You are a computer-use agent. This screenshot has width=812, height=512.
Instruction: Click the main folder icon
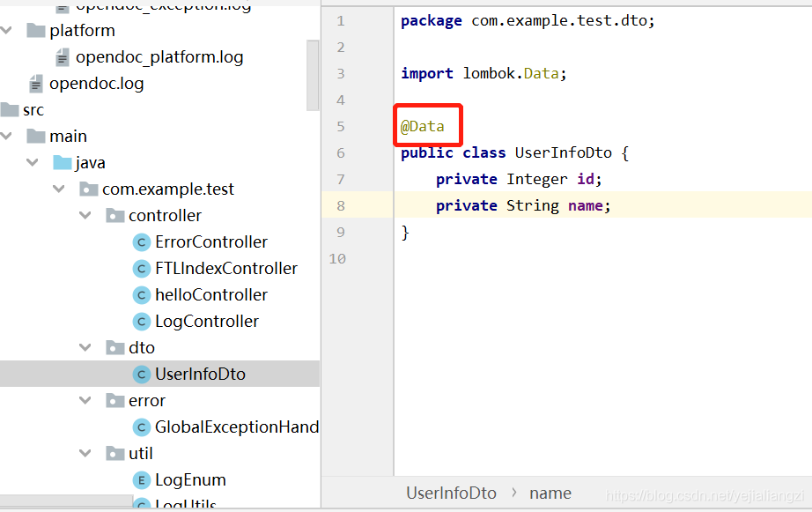36,137
